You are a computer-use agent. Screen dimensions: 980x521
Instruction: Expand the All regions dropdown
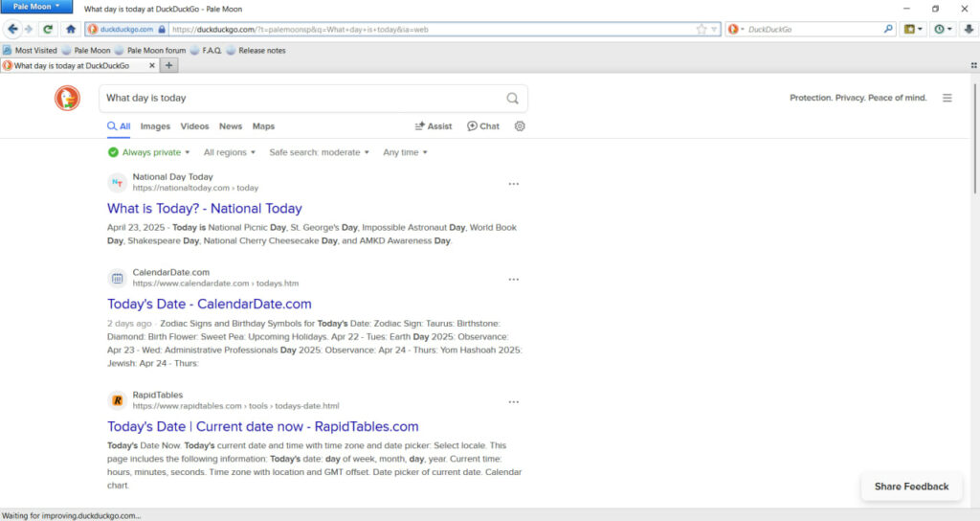point(230,152)
